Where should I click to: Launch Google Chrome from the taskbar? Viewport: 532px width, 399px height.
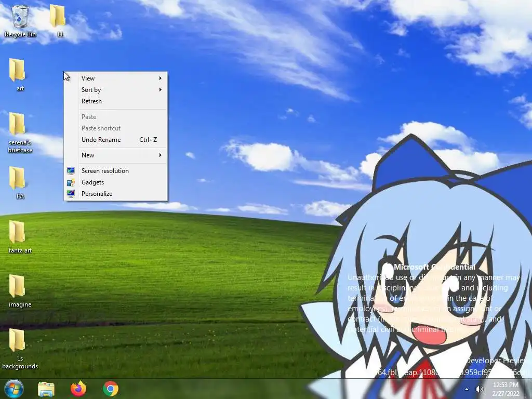[x=111, y=389]
